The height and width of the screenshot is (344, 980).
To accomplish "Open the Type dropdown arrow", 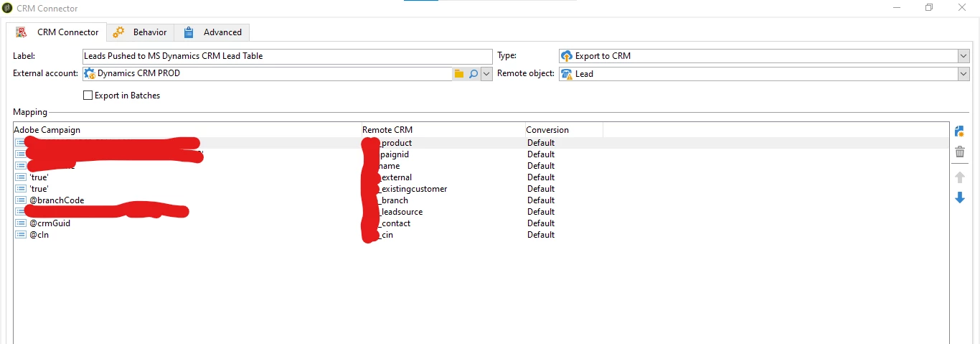I will 963,56.
